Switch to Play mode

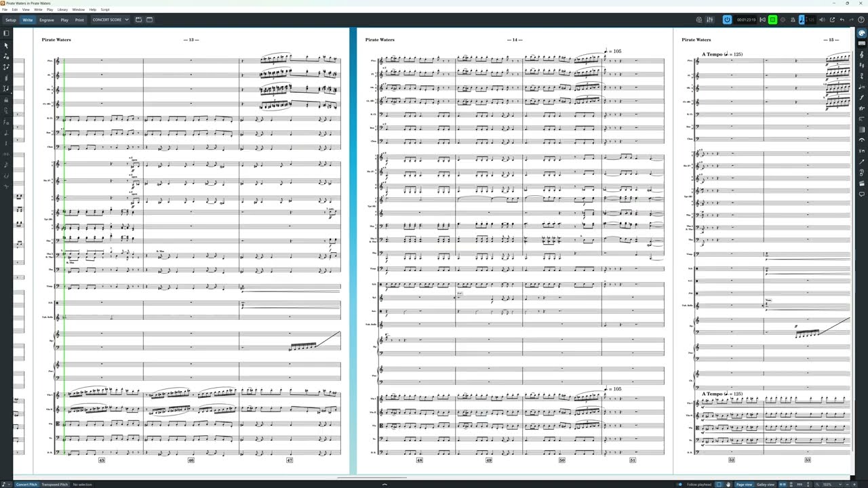64,20
